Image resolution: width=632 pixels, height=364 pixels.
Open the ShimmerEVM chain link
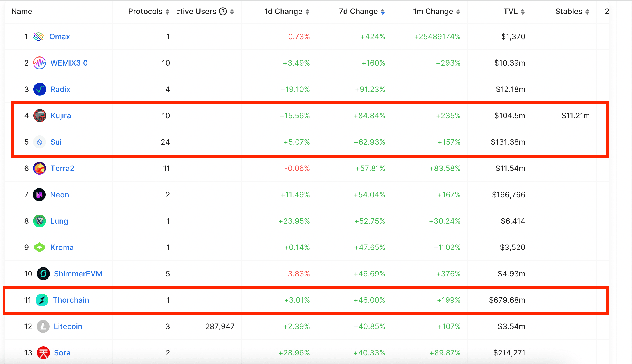click(x=78, y=274)
